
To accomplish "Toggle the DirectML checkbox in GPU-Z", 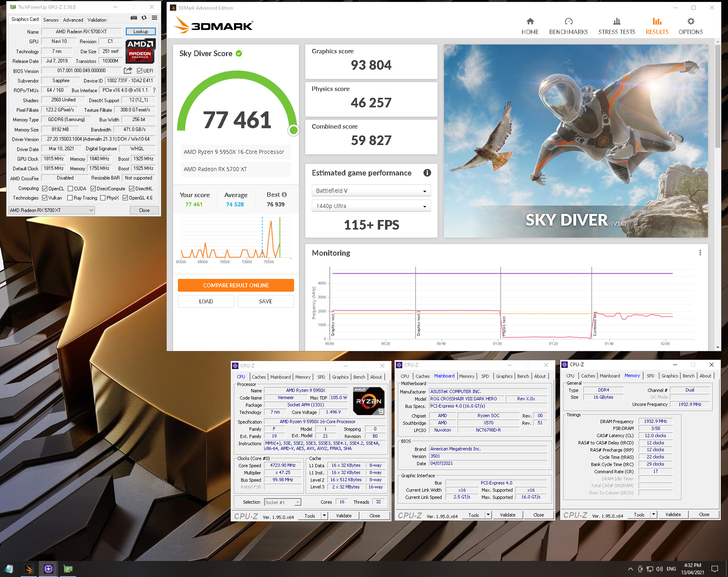I will pos(131,188).
